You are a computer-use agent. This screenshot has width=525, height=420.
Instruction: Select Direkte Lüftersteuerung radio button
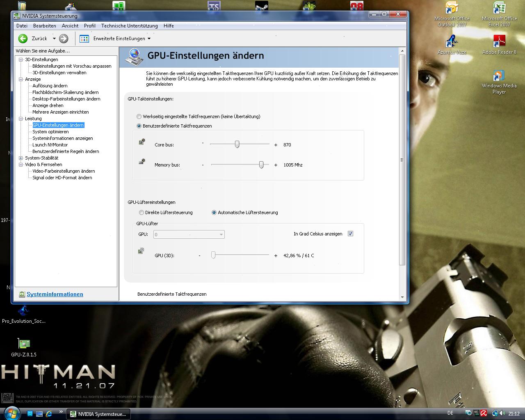point(142,212)
